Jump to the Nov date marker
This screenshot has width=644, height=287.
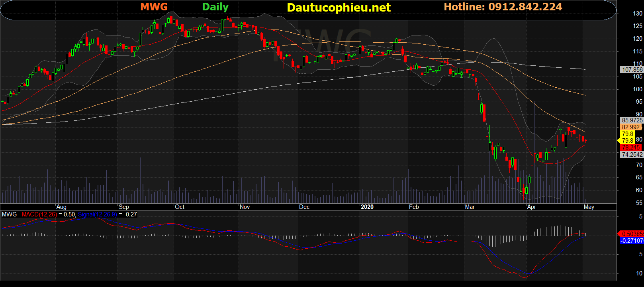[x=245, y=207]
